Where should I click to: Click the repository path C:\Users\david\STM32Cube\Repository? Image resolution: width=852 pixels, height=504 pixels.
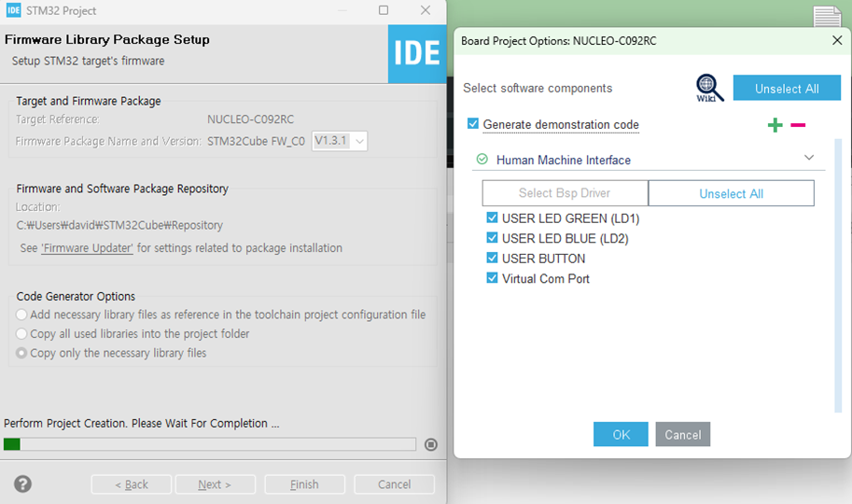(x=119, y=225)
